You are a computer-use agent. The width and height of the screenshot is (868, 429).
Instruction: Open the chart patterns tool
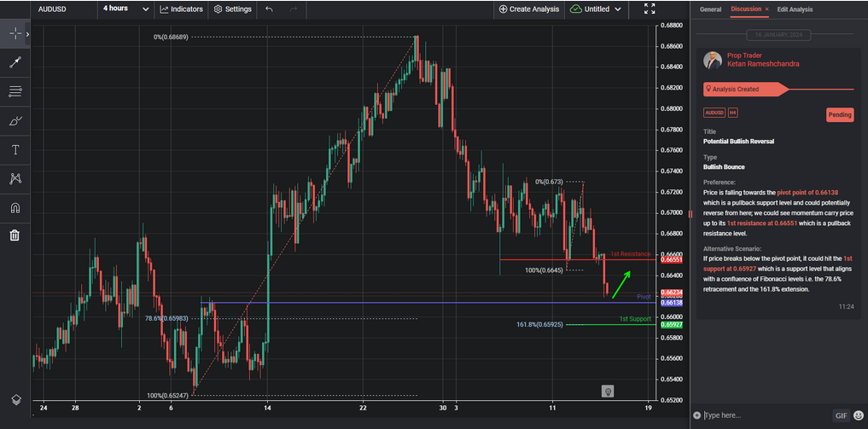tap(15, 178)
